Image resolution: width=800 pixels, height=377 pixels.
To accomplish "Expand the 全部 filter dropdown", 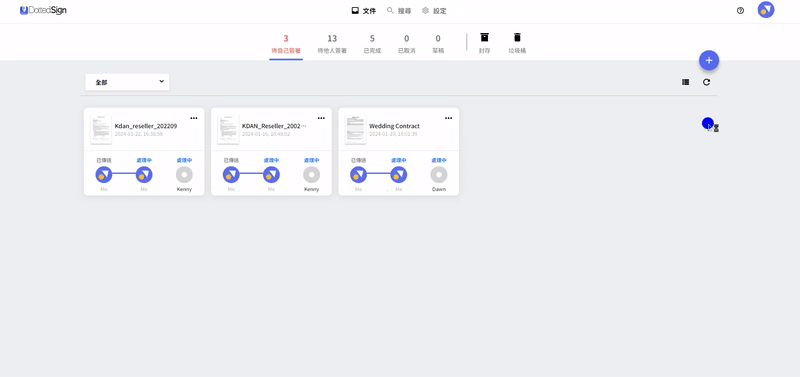I will 127,82.
